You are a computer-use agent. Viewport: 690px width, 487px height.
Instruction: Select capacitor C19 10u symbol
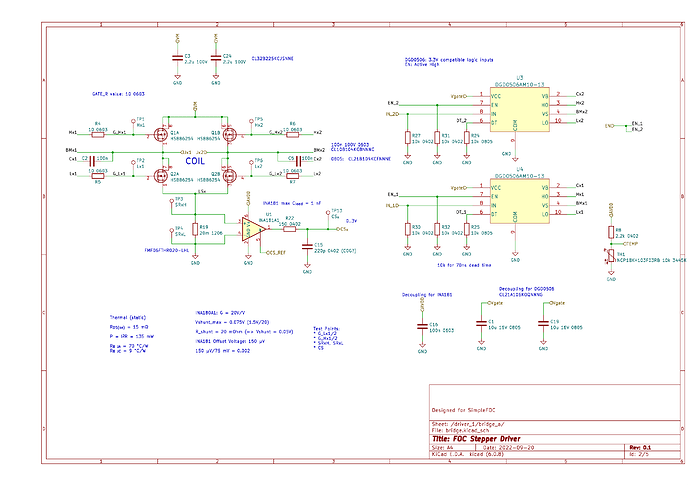click(543, 324)
